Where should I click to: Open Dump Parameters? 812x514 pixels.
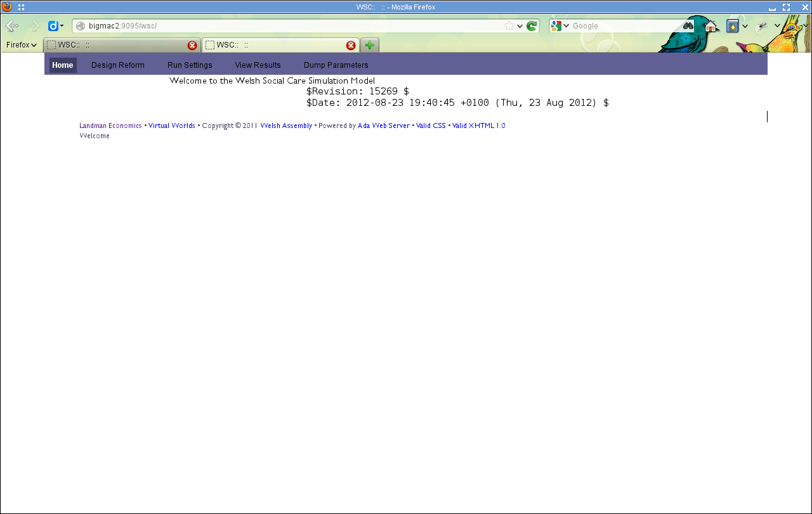[x=336, y=65]
